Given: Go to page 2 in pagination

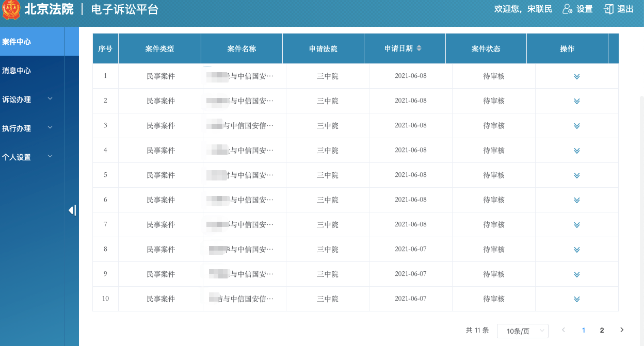Looking at the screenshot, I should click(602, 330).
